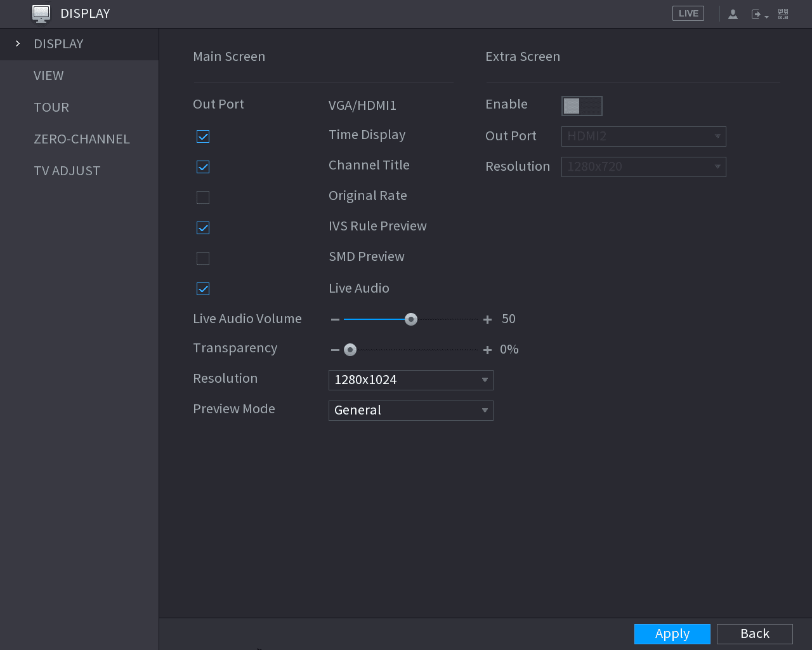Viewport: 812px width, 650px height.
Task: Click the arrow beside DISPLAY in sidebar
Action: (x=18, y=44)
